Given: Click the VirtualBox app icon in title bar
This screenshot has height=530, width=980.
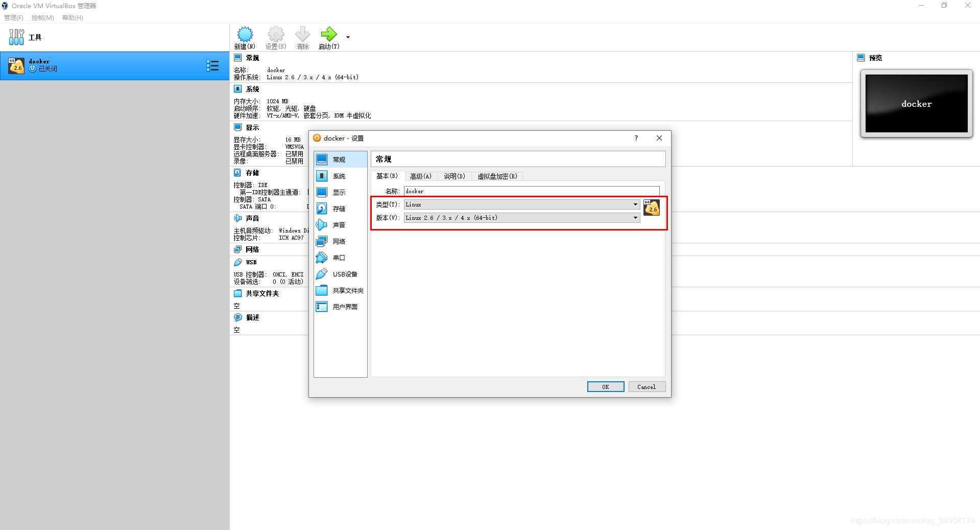Looking at the screenshot, I should pyautogui.click(x=5, y=6).
